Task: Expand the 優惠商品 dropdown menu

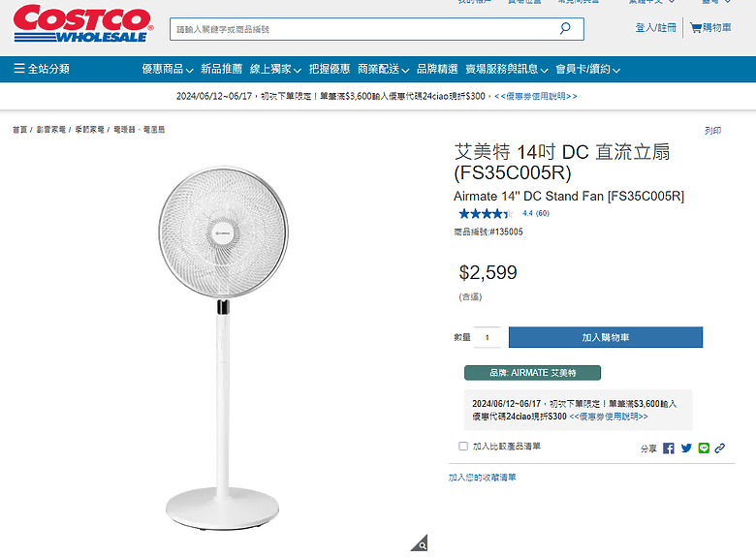Action: 168,70
